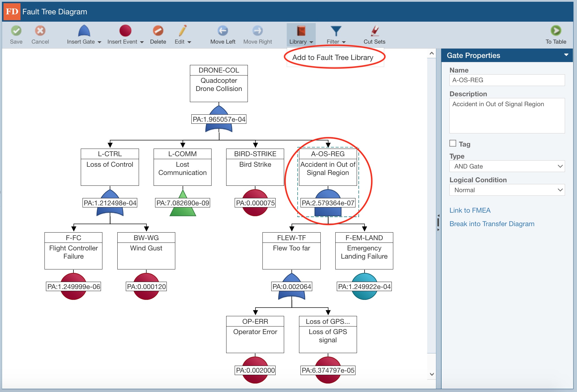Open the Type dropdown showing AND Gate
The width and height of the screenshot is (577, 392).
(x=507, y=166)
